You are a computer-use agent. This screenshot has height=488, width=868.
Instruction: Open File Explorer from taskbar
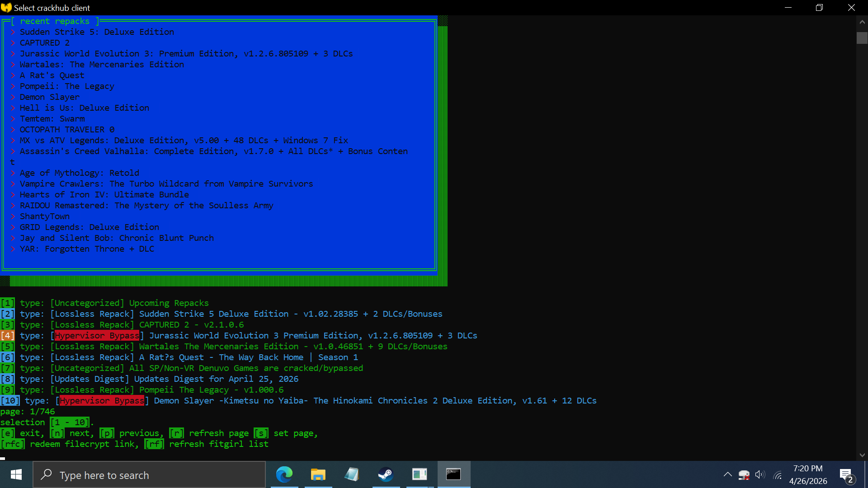tap(318, 474)
